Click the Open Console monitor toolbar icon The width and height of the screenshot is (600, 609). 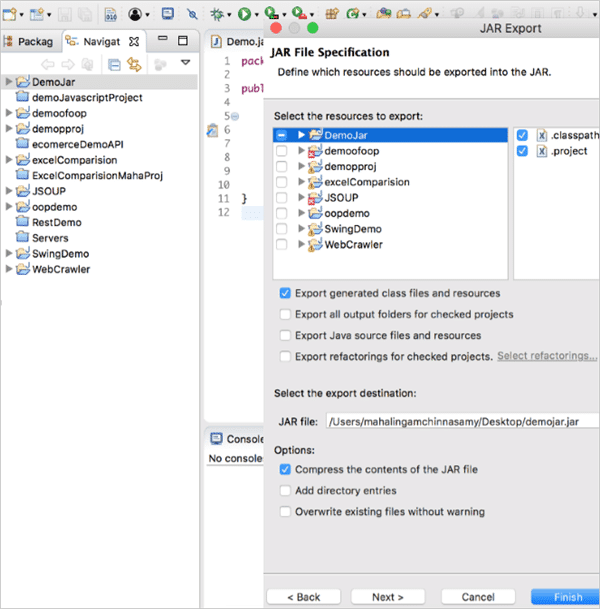pyautogui.click(x=168, y=14)
